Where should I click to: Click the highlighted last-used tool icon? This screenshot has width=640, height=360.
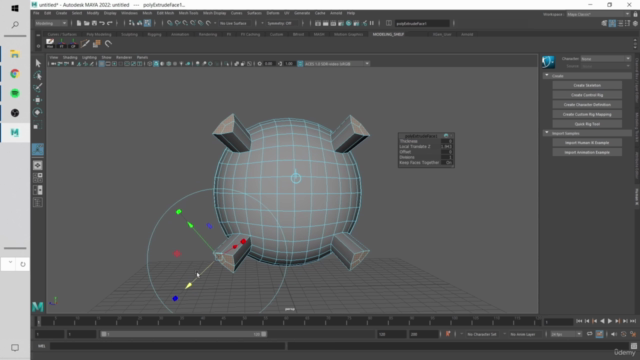tap(38, 149)
